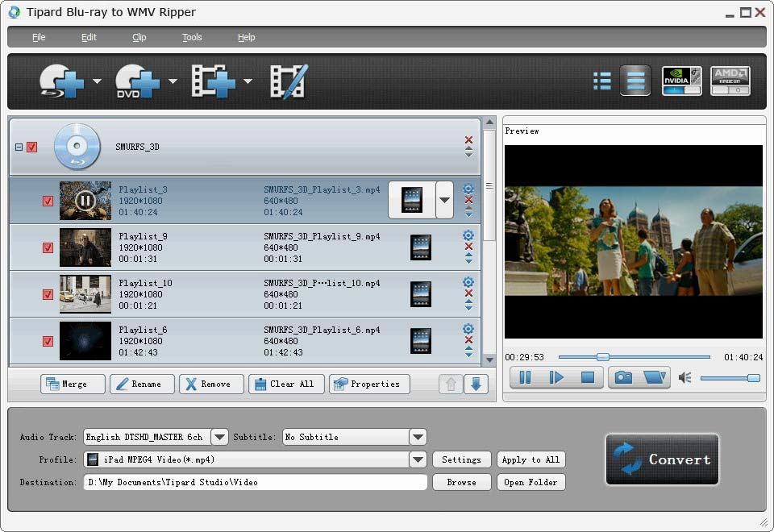
Task: Expand Load DVD dropdown arrow
Action: click(x=173, y=81)
